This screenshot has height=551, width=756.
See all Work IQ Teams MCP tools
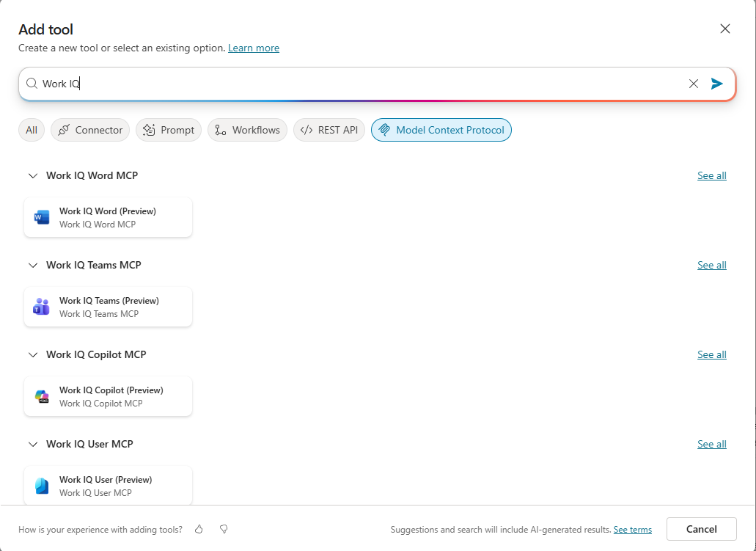click(712, 265)
